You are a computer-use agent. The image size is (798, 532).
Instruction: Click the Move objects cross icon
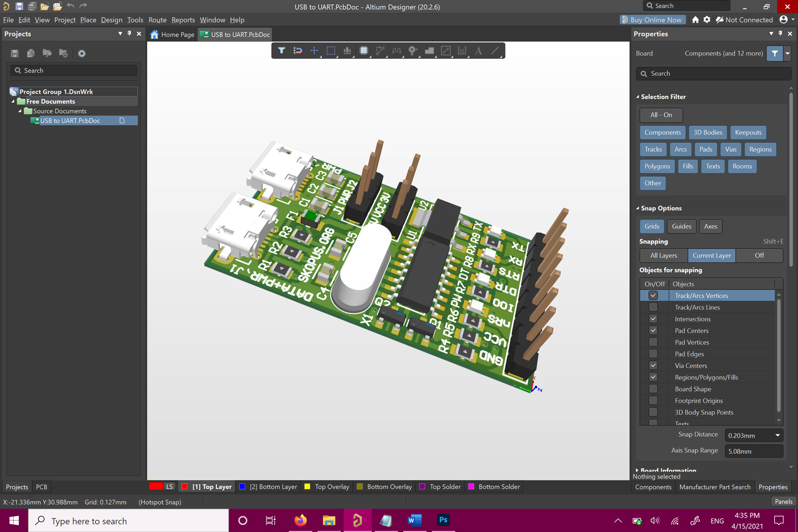coord(314,51)
